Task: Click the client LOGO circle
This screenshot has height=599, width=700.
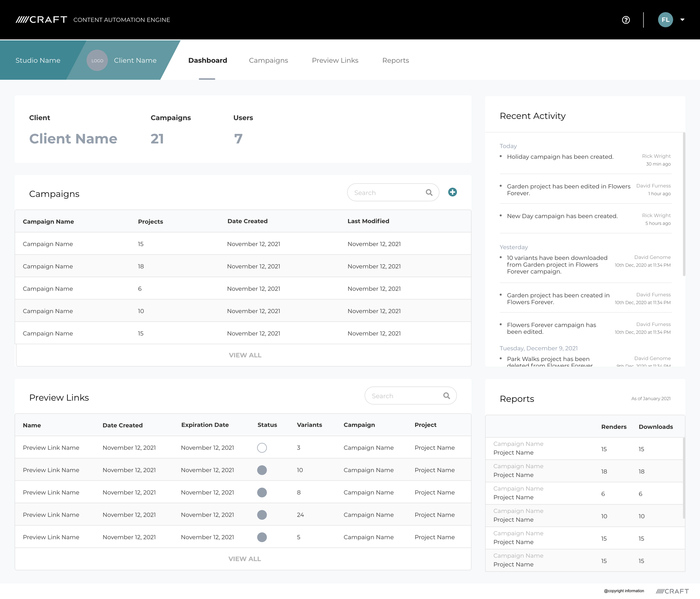Action: (97, 60)
